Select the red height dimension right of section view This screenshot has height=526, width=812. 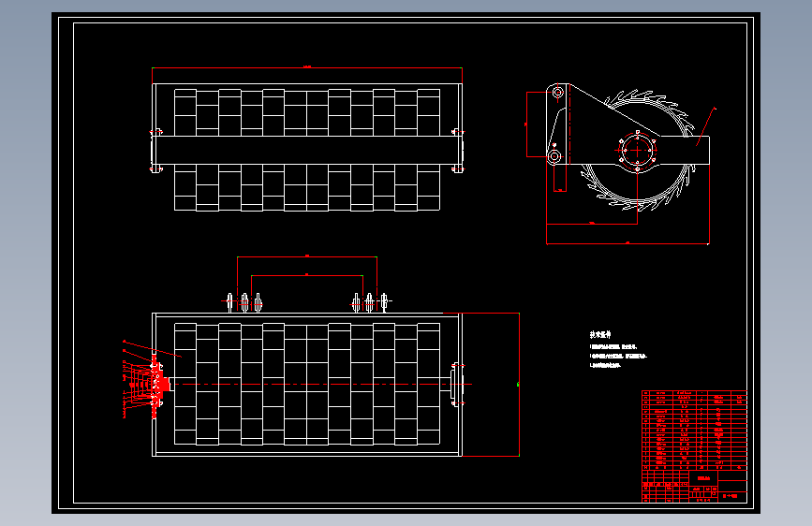coord(518,384)
